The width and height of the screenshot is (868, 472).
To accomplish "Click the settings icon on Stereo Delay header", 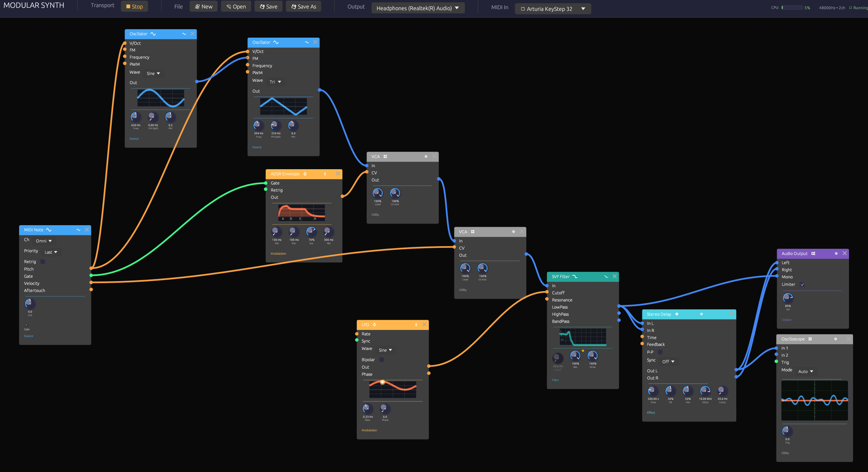I will pos(701,314).
